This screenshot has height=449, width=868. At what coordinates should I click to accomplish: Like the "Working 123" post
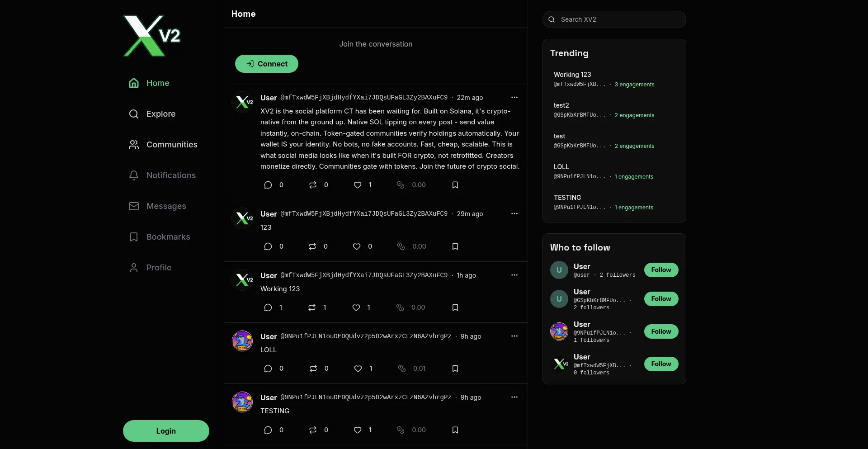pos(356,307)
